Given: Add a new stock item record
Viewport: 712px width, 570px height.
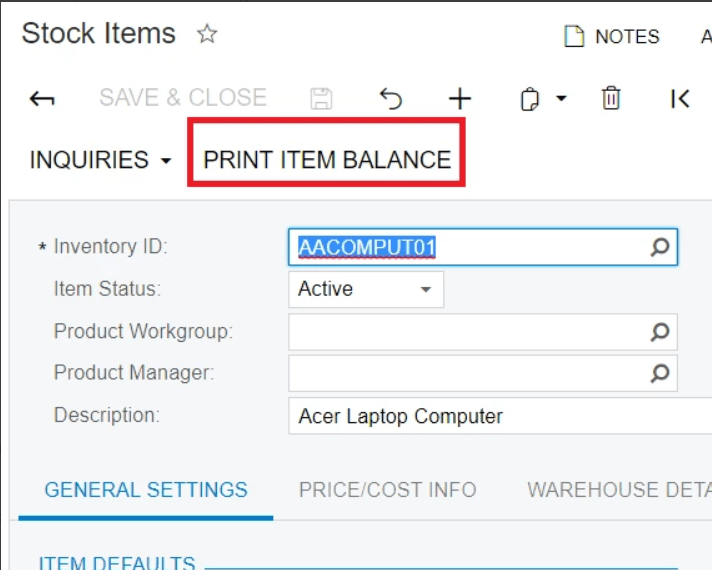Looking at the screenshot, I should pyautogui.click(x=460, y=98).
